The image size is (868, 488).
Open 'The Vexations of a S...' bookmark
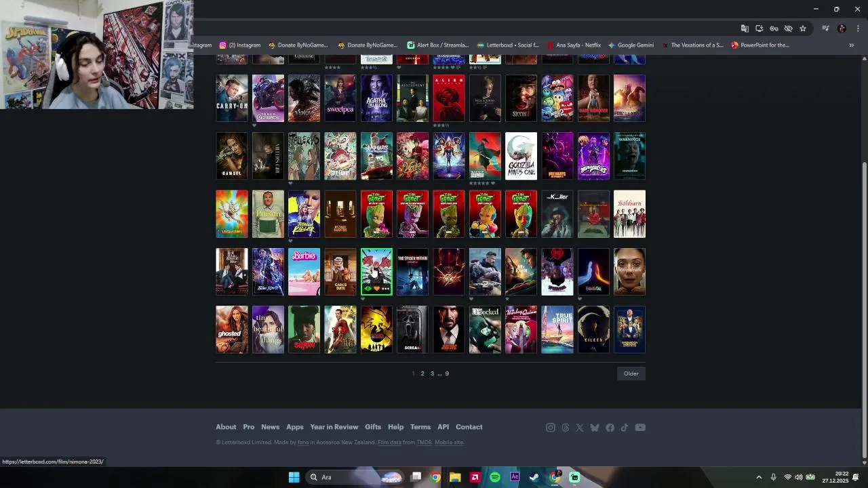pos(692,45)
